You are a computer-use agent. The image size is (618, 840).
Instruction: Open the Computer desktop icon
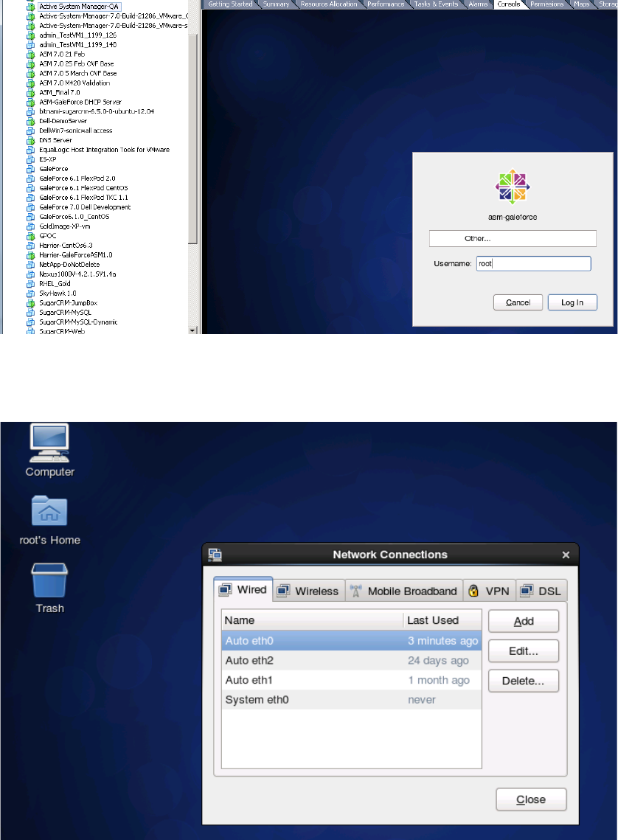coord(49,442)
